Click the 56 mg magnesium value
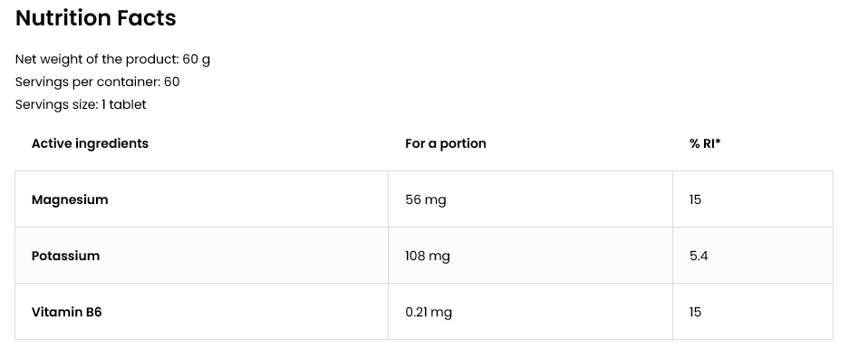Image resolution: width=868 pixels, height=360 pixels. click(426, 199)
